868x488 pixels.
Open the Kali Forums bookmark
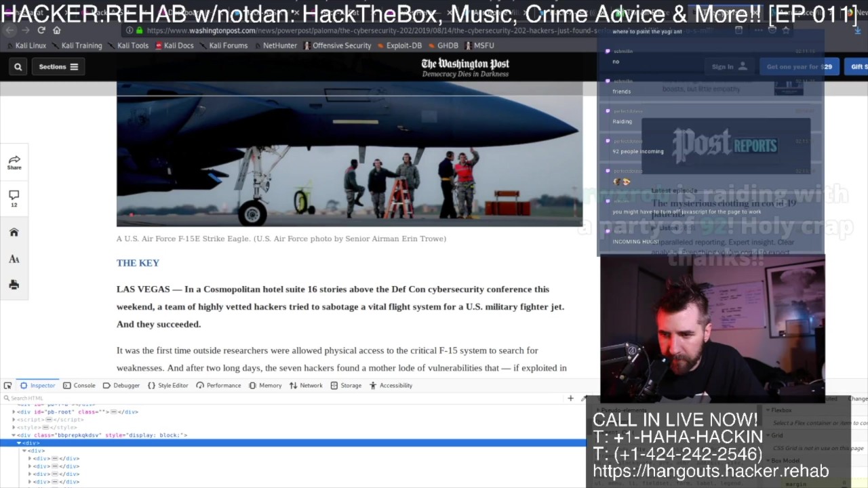pyautogui.click(x=224, y=45)
